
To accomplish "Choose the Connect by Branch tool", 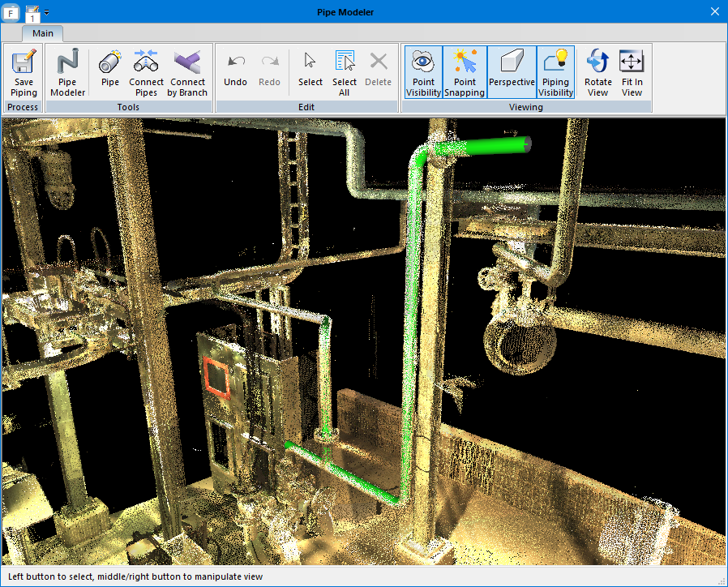I will [x=187, y=72].
